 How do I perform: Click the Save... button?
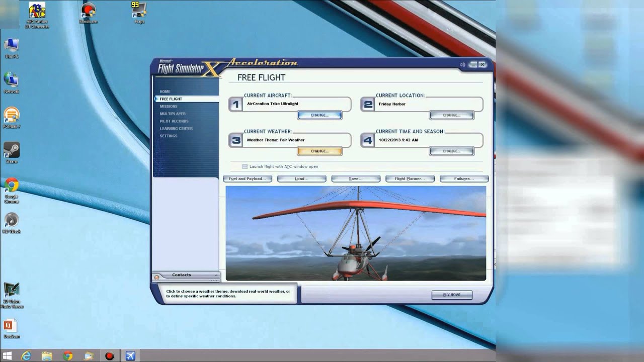(x=356, y=178)
